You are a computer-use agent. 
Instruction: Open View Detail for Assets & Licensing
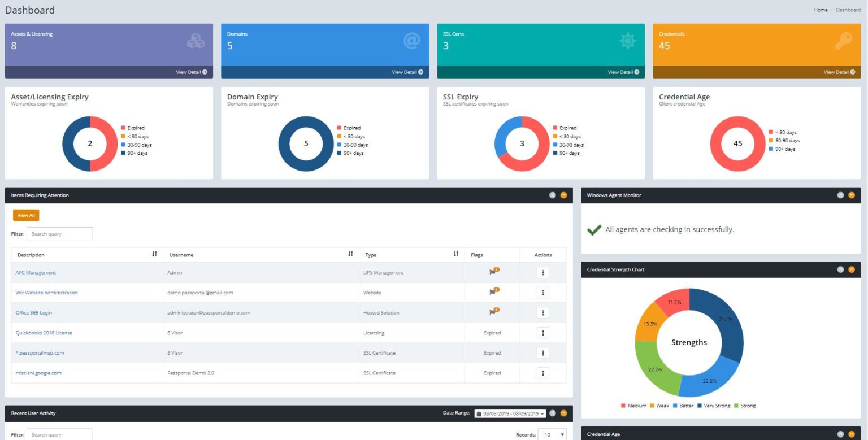click(191, 72)
